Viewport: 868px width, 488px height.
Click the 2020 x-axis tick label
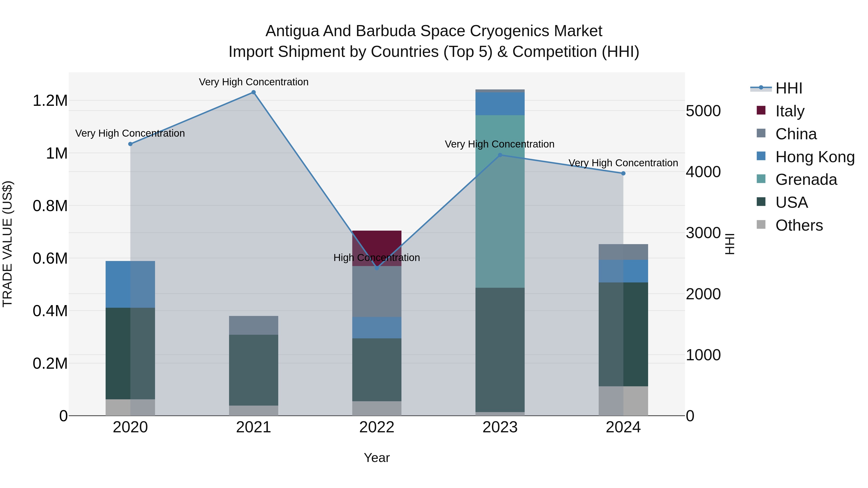click(130, 427)
